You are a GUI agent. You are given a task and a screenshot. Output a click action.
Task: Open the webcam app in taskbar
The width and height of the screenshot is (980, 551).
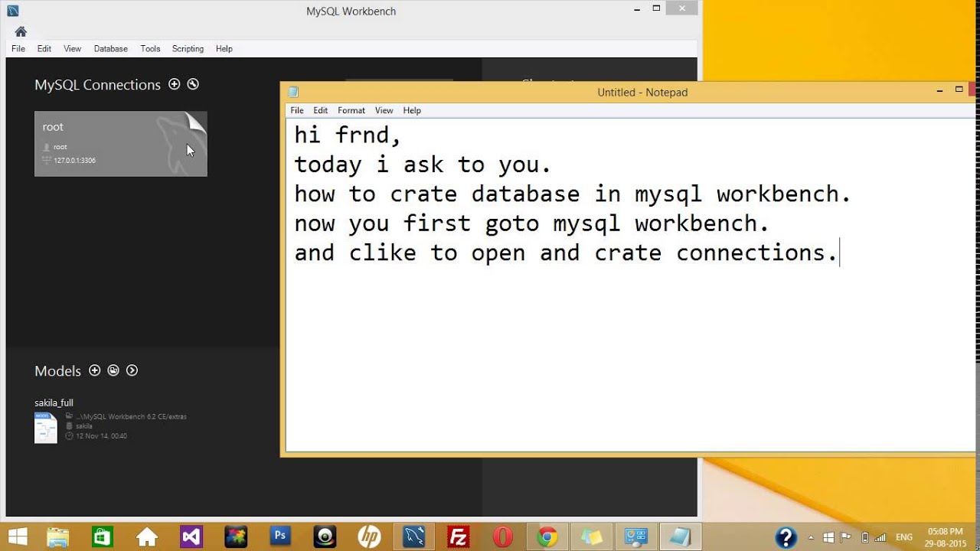325,536
